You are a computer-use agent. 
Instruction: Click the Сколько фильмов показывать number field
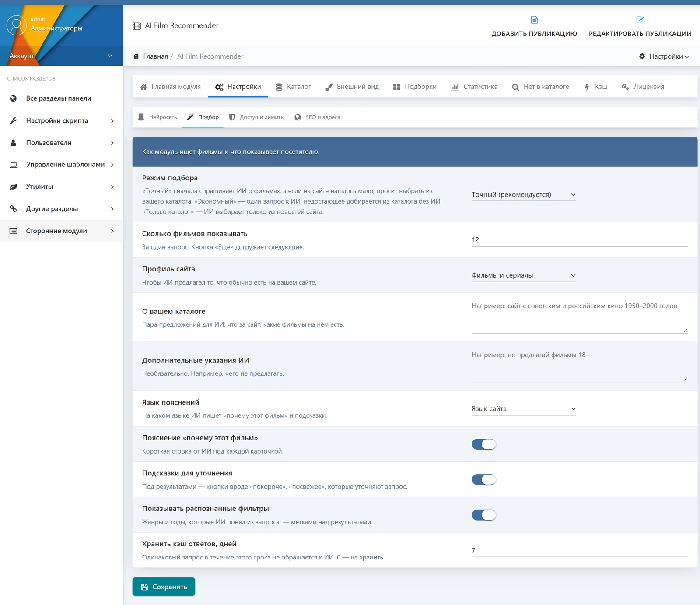(580, 240)
